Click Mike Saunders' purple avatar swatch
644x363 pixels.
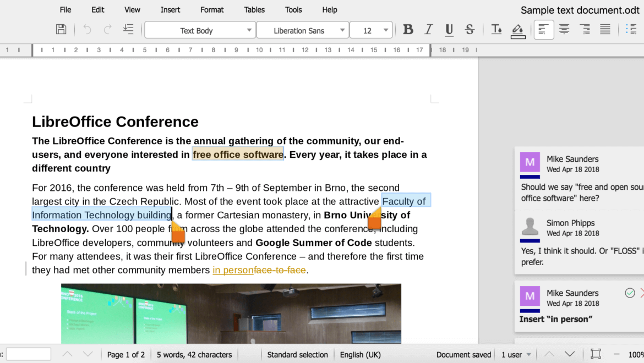530,162
